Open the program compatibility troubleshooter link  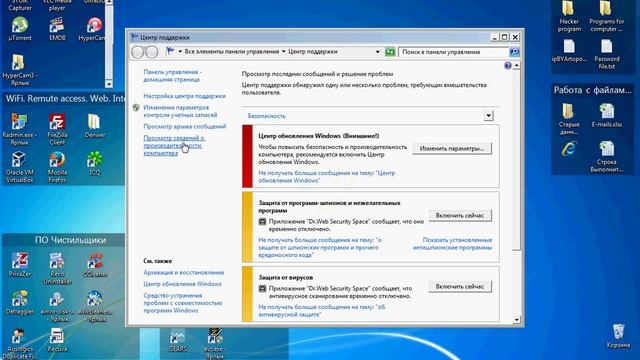(182, 303)
